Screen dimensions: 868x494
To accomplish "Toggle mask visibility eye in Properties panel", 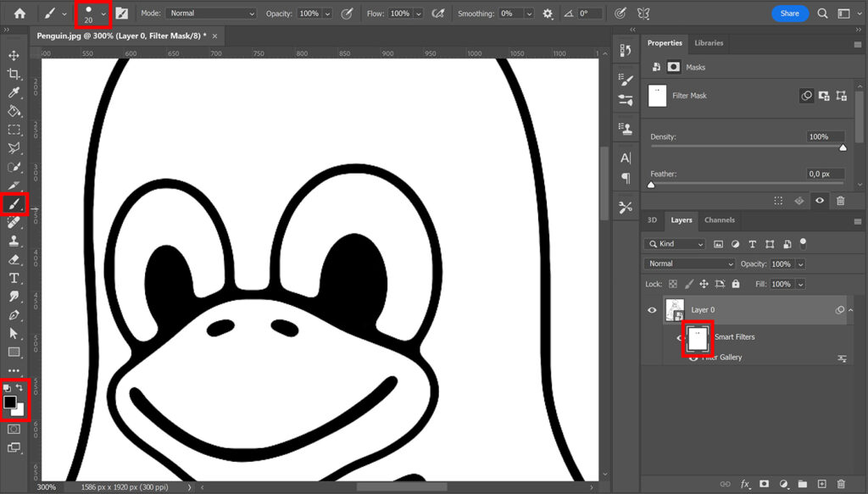I will 820,201.
